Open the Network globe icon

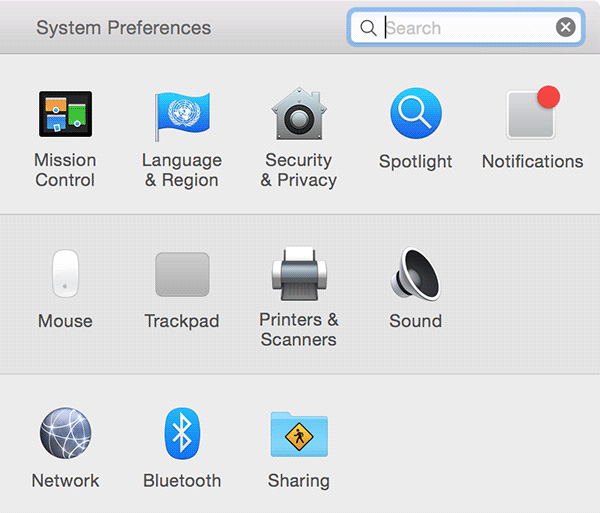[66, 433]
